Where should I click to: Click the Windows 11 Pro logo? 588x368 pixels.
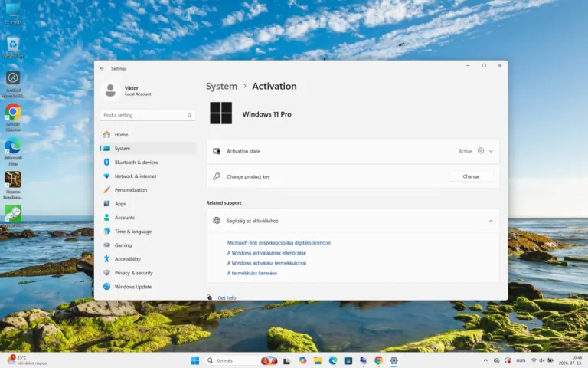tap(220, 113)
